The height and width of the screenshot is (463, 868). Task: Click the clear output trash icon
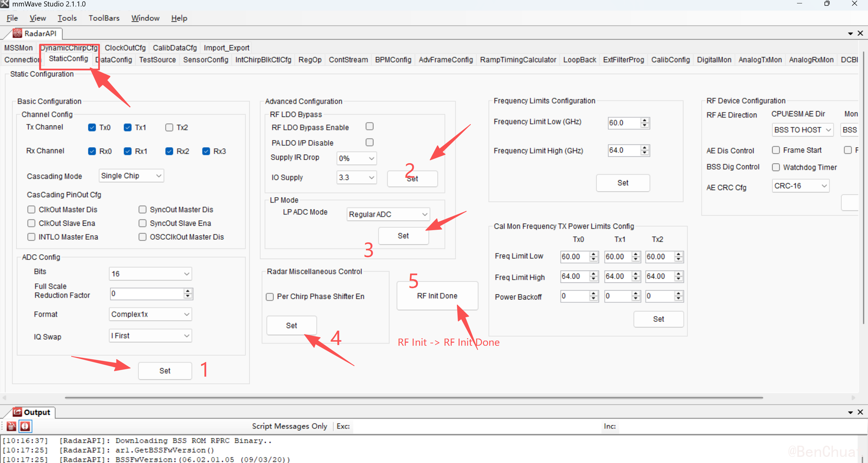[11, 426]
